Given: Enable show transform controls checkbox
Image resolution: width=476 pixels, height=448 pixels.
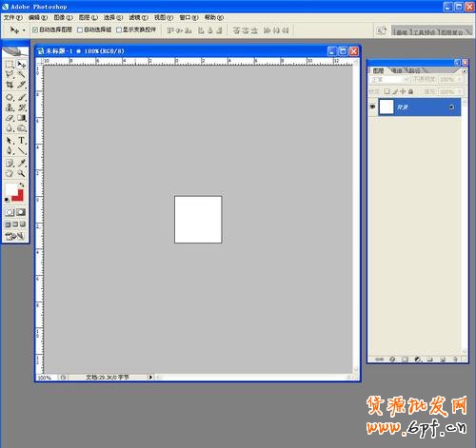Looking at the screenshot, I should tap(119, 30).
